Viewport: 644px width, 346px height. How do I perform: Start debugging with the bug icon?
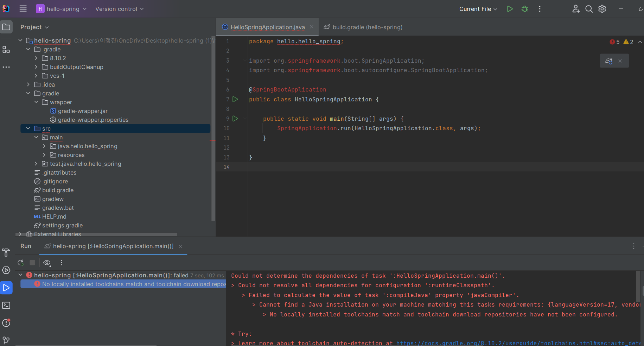[x=525, y=9]
